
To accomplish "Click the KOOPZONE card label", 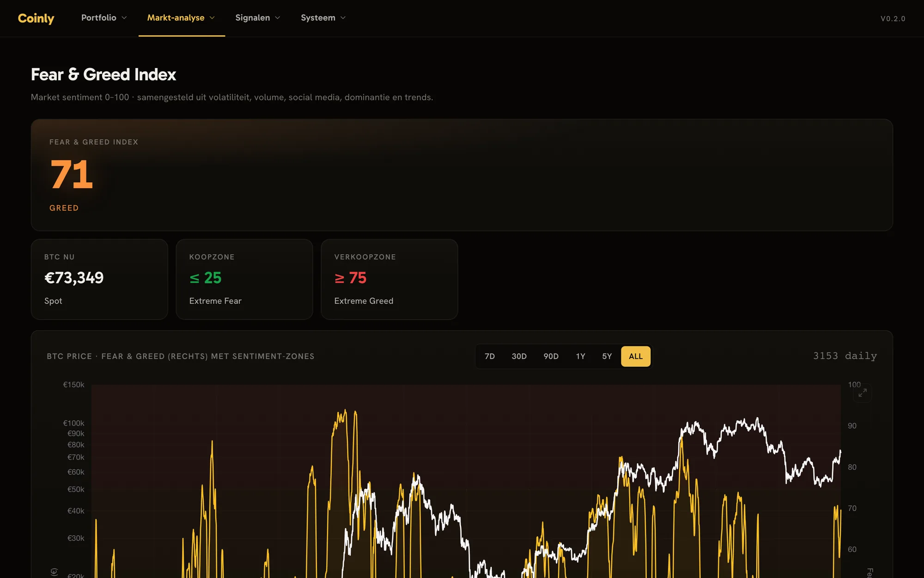I will [212, 257].
